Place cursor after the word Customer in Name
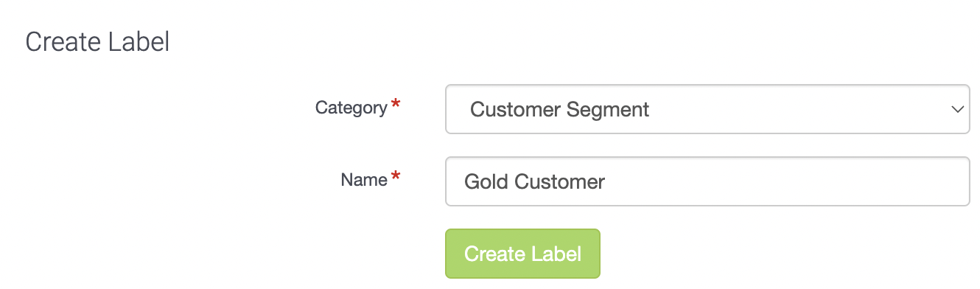Screen dimensions: 980x289 pos(606,181)
